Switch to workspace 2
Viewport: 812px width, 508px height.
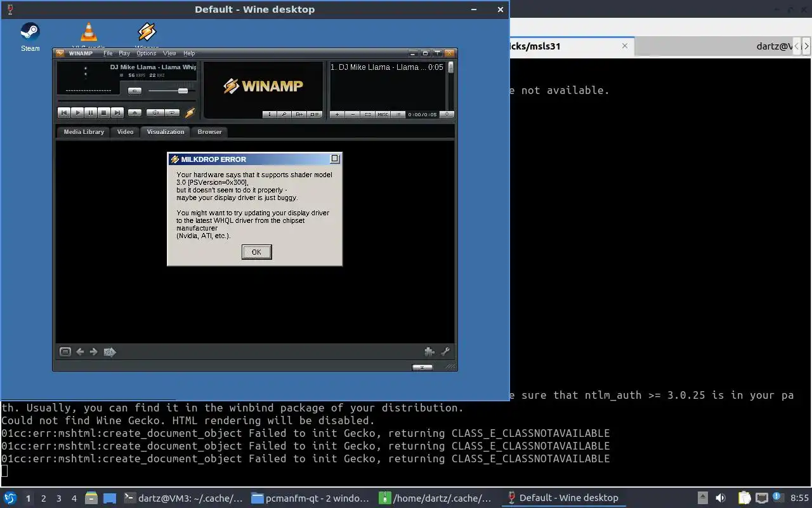click(44, 498)
